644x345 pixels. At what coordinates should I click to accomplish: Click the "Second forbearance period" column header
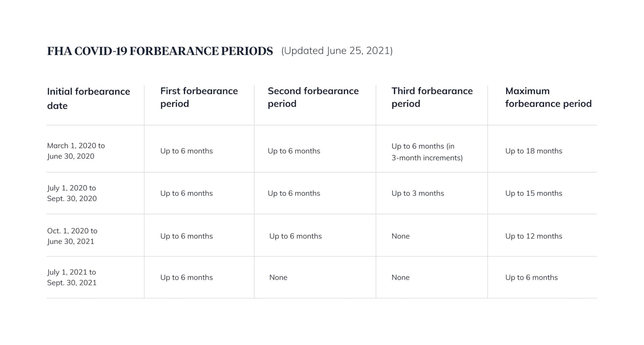(x=313, y=97)
